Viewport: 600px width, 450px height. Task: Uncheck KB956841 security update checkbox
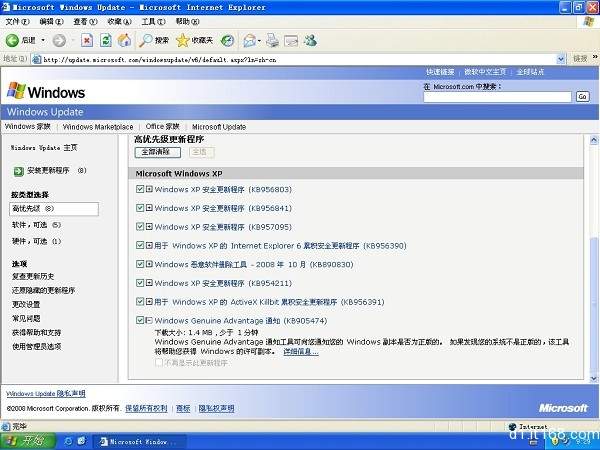point(140,208)
